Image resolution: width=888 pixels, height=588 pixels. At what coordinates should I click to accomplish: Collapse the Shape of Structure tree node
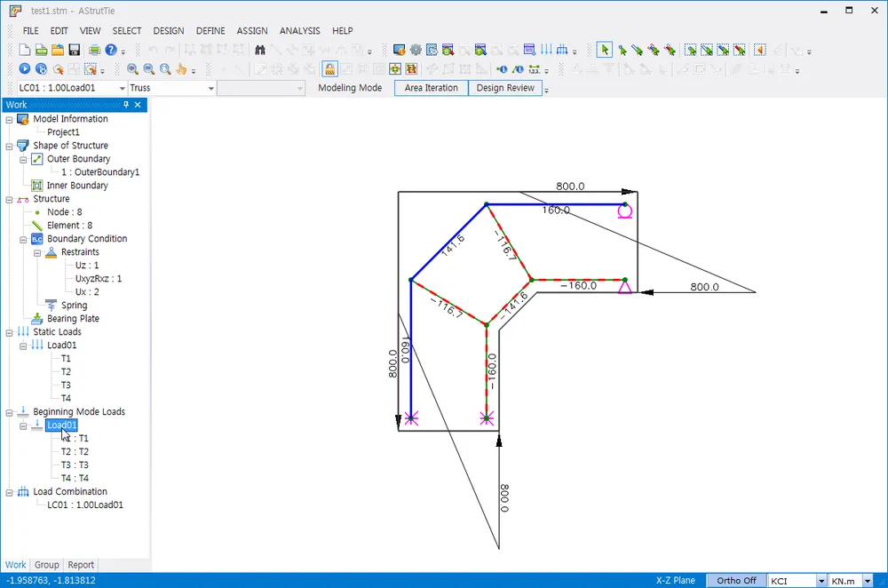9,147
